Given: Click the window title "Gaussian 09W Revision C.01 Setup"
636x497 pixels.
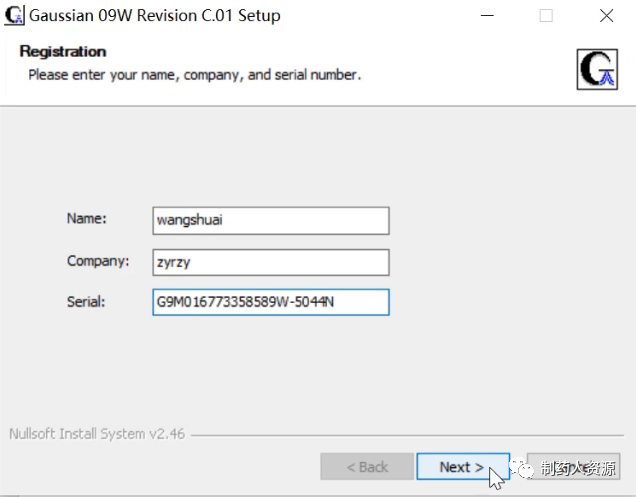Looking at the screenshot, I should pos(155,16).
